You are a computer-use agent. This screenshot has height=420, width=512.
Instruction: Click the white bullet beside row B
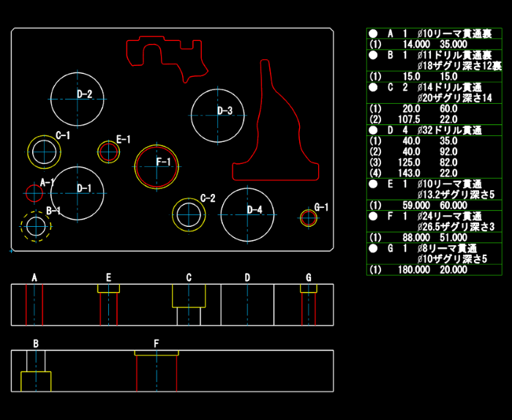(x=373, y=55)
